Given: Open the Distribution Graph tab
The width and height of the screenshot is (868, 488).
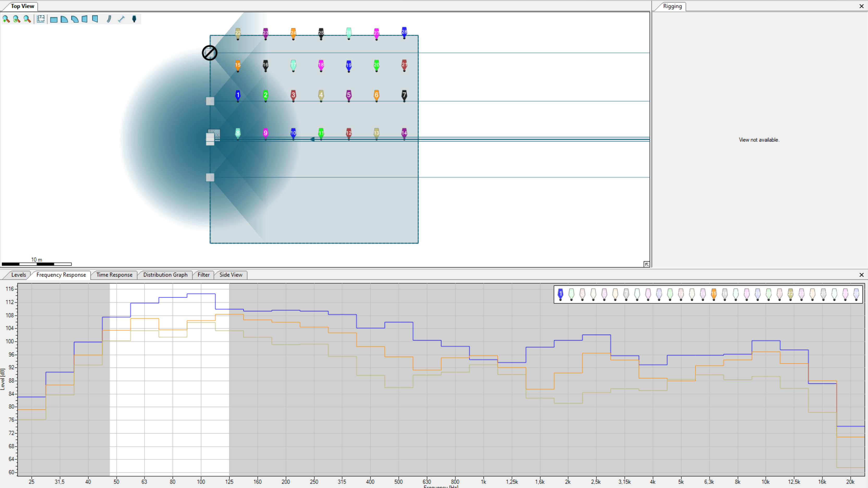Looking at the screenshot, I should (165, 275).
